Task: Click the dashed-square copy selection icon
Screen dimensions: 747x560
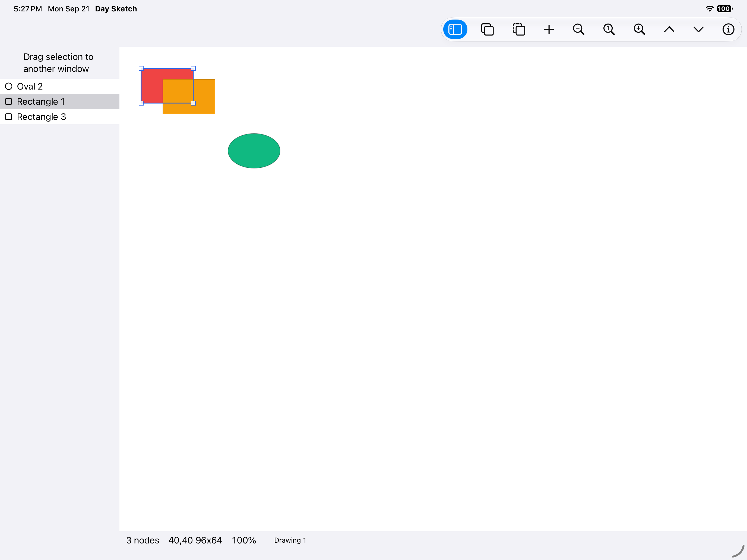Action: click(518, 29)
